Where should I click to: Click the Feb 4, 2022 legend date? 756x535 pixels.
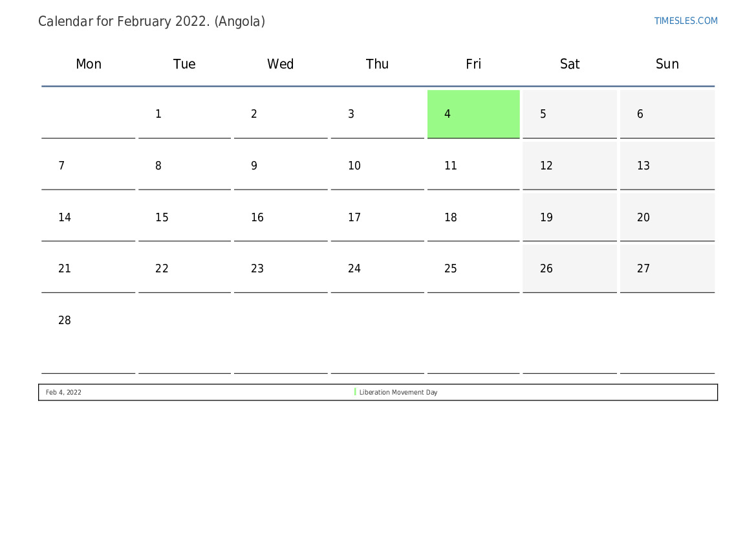63,392
